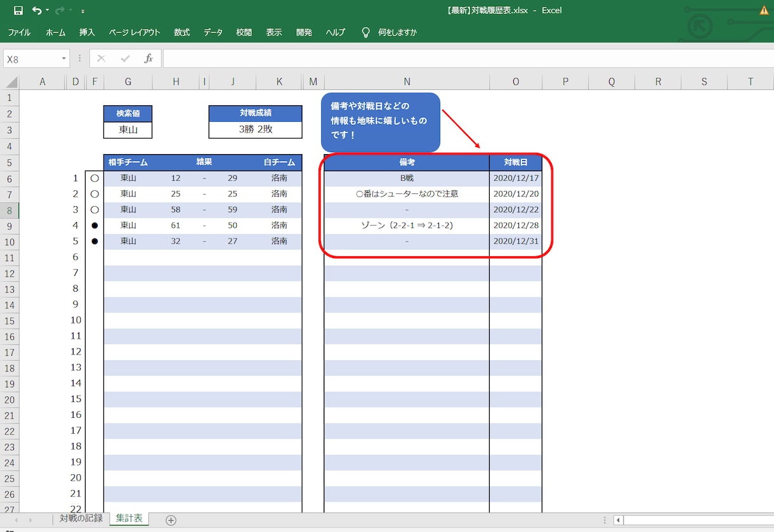Image resolution: width=774 pixels, height=532 pixels.
Task: Click the date cell 2020/12/28
Action: tap(516, 226)
